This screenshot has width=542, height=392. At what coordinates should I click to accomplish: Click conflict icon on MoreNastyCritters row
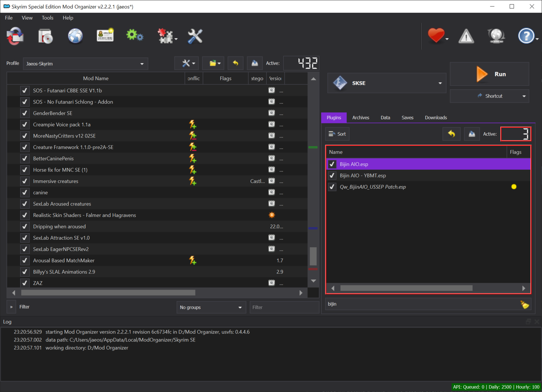point(193,136)
